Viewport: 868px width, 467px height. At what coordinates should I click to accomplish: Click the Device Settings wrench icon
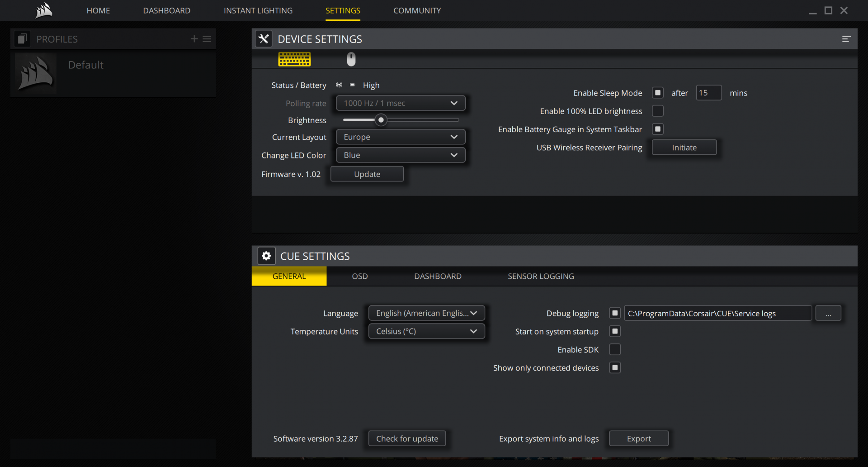264,39
